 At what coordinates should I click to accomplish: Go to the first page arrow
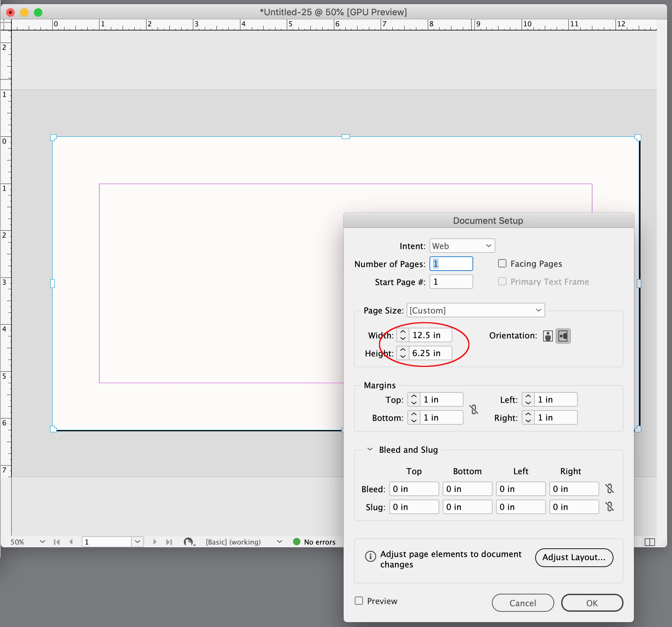pyautogui.click(x=57, y=542)
